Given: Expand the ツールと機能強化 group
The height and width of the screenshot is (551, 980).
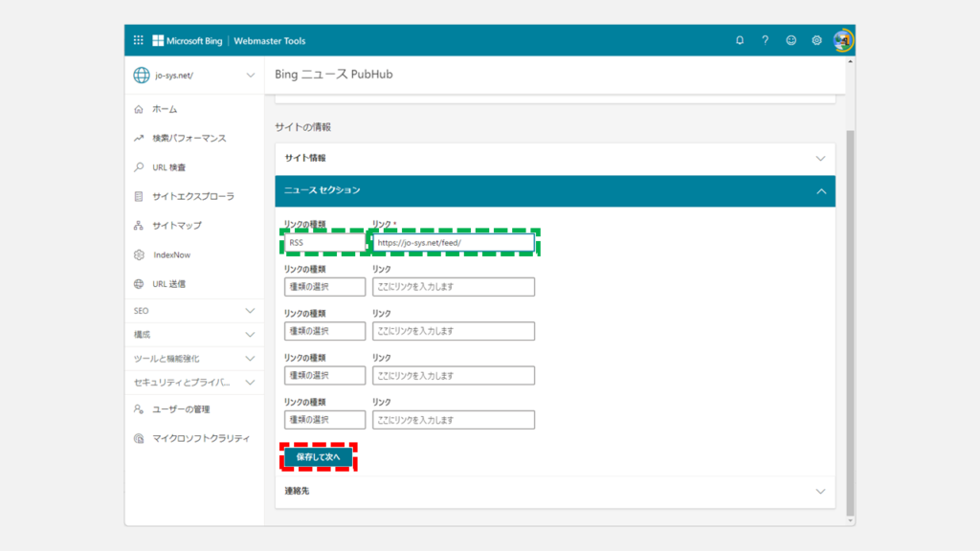Looking at the screenshot, I should 194,358.
